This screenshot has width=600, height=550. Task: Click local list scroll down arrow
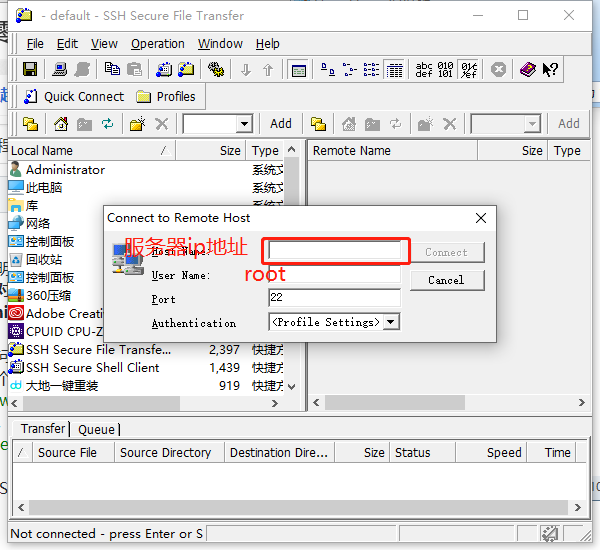(292, 387)
